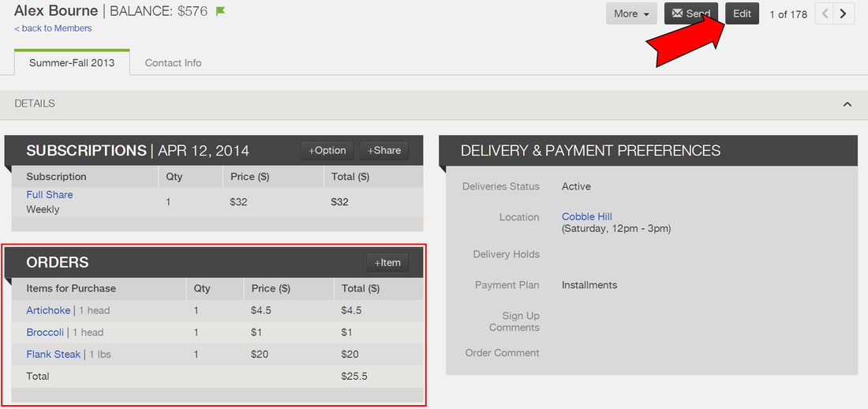Follow the back to Members link

[53, 28]
